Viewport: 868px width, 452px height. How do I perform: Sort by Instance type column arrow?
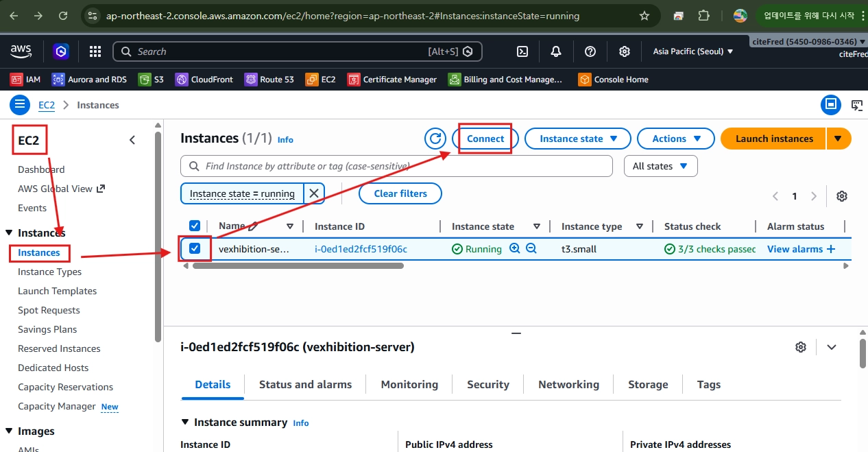[640, 226]
